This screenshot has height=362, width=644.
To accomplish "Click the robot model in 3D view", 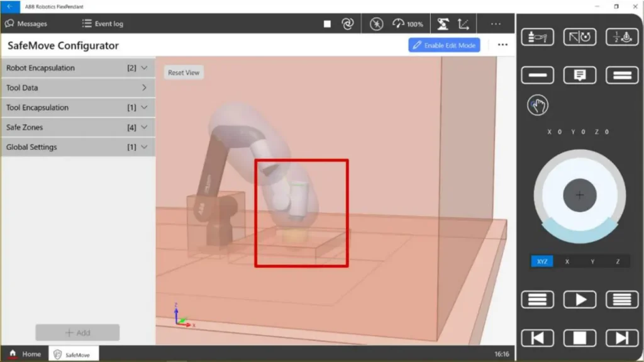I will (x=250, y=177).
